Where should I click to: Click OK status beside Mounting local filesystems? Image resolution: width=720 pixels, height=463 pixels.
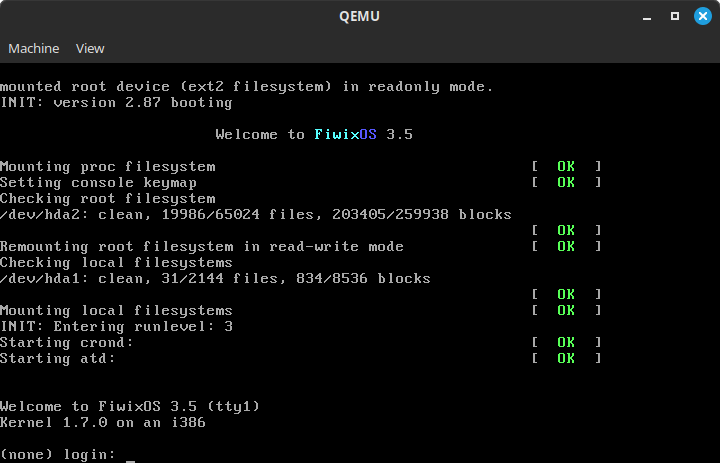point(566,310)
